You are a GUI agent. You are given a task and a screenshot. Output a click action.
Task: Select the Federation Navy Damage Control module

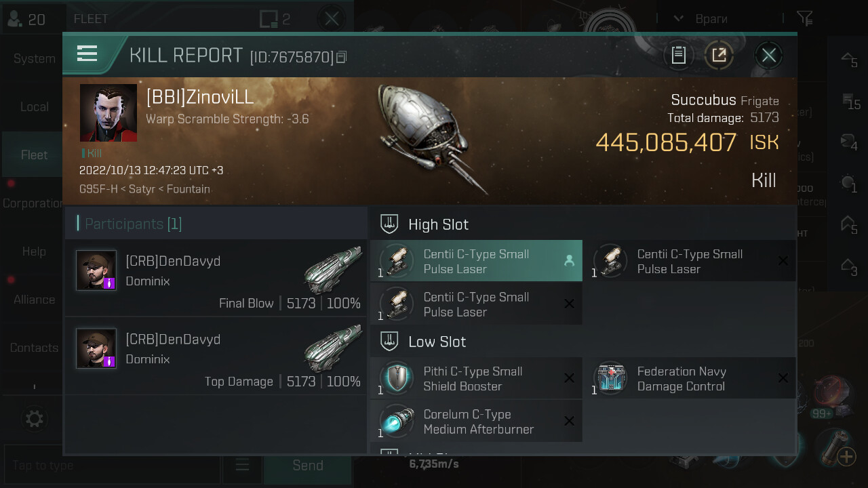690,378
